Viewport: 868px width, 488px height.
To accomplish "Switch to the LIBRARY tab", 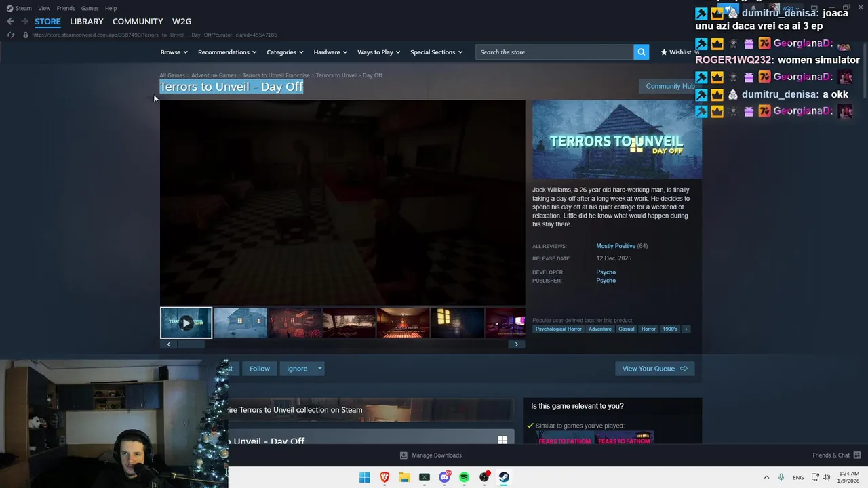I will [x=87, y=22].
